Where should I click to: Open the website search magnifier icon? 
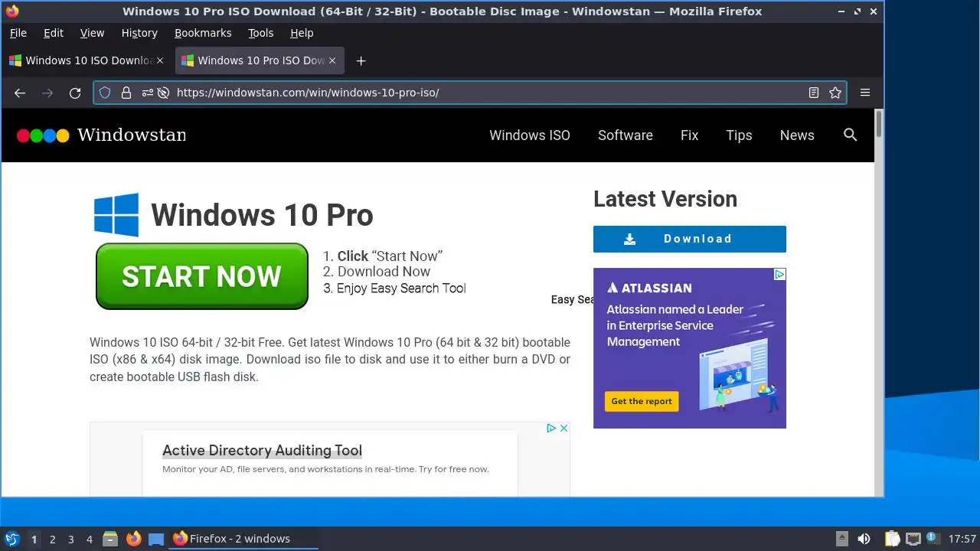click(850, 135)
